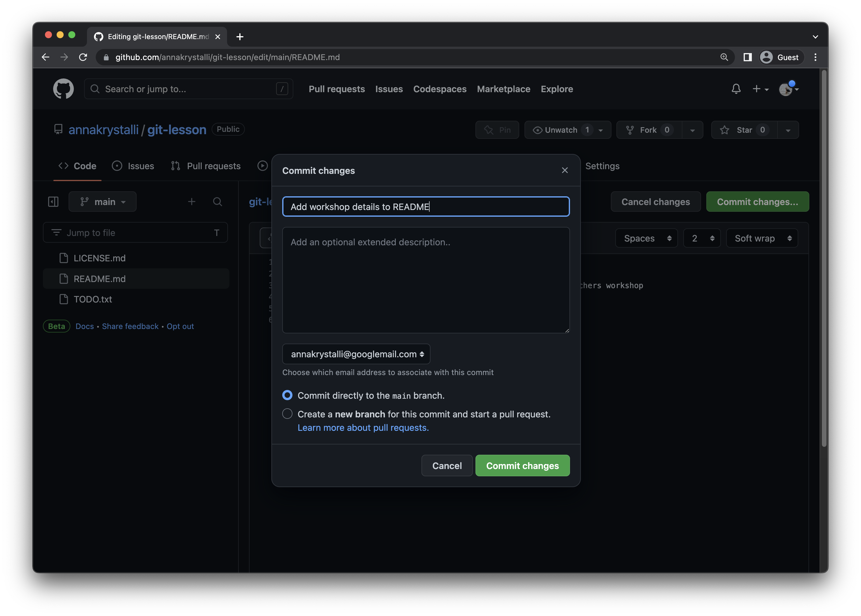Change the indent size 2 dropdown
861x616 pixels.
701,238
